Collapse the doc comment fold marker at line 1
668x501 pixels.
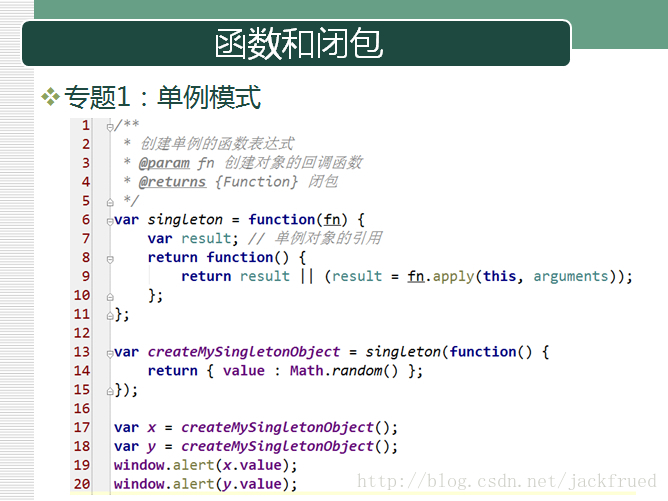point(110,127)
